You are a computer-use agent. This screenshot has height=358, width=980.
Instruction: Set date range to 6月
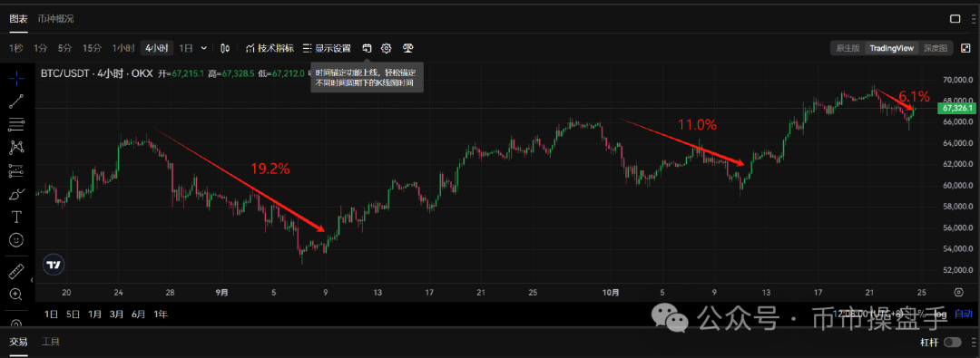click(138, 314)
